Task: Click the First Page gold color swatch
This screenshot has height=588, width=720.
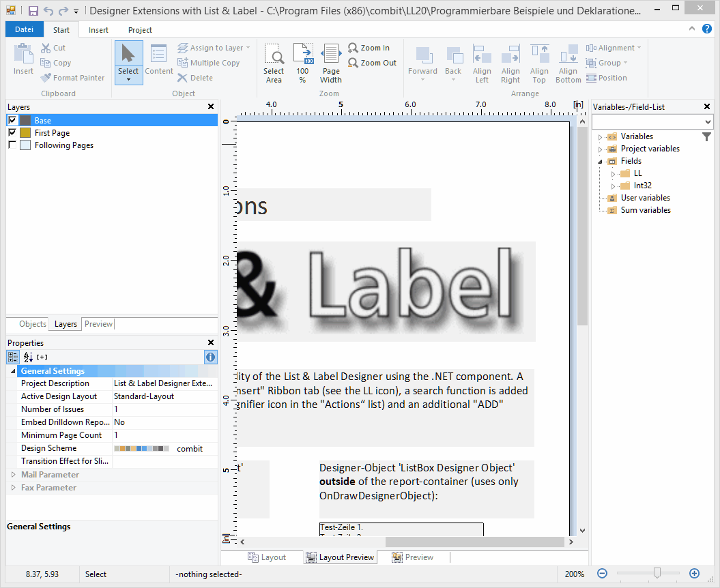Action: click(x=25, y=132)
